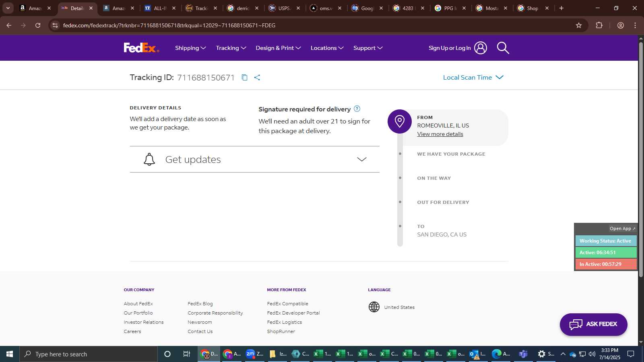Share tracking details with the share icon
The width and height of the screenshot is (644, 362).
coord(257,78)
